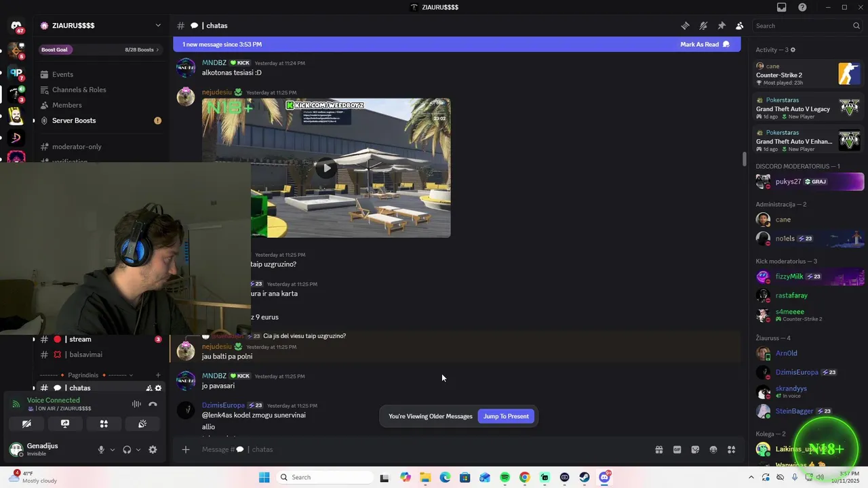Show hidden system tray icons
The height and width of the screenshot is (488, 868).
[x=751, y=477]
